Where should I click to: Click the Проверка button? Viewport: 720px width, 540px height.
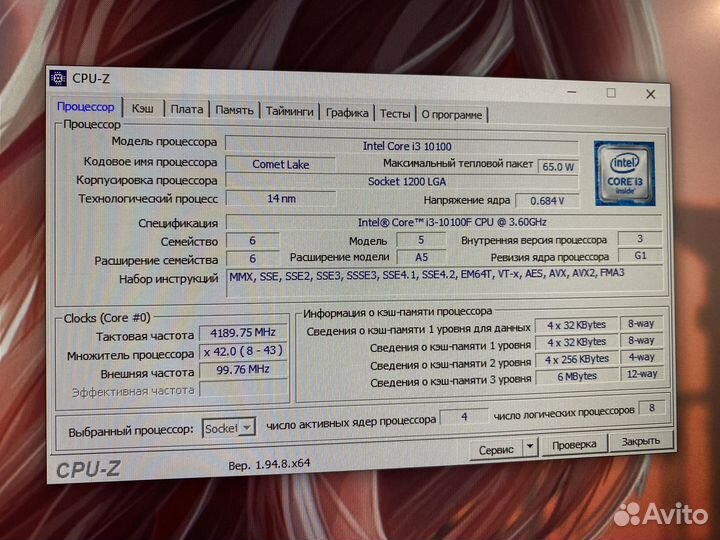point(574,445)
